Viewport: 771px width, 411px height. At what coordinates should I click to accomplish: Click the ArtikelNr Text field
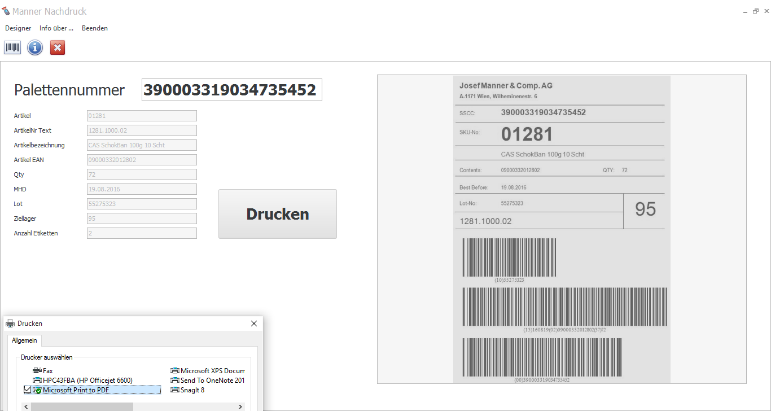[142, 130]
